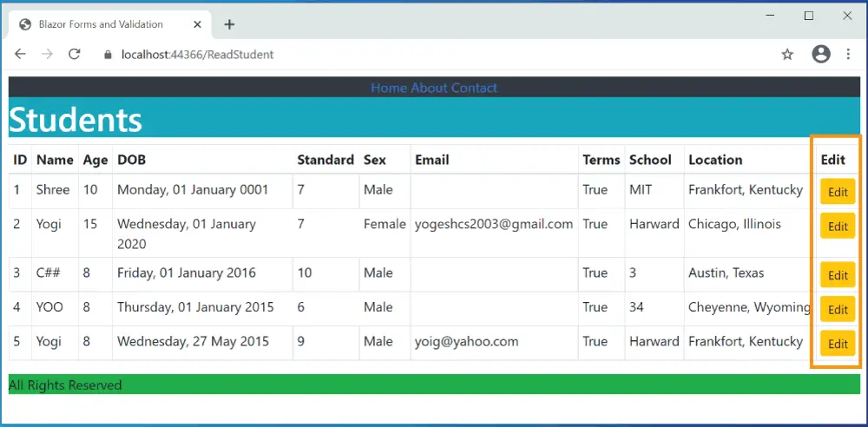The image size is (868, 427).
Task: Reload the ReadStudent page
Action: pos(75,54)
